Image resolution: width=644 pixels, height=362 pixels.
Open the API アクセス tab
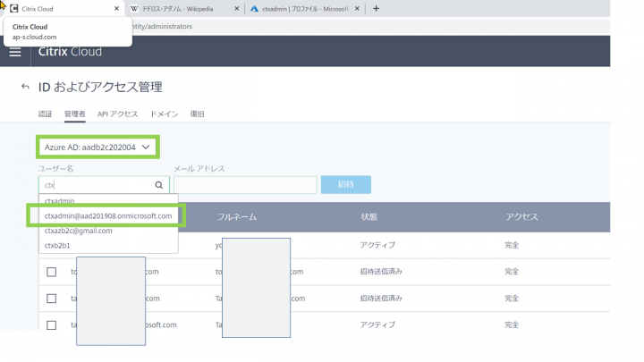[117, 114]
